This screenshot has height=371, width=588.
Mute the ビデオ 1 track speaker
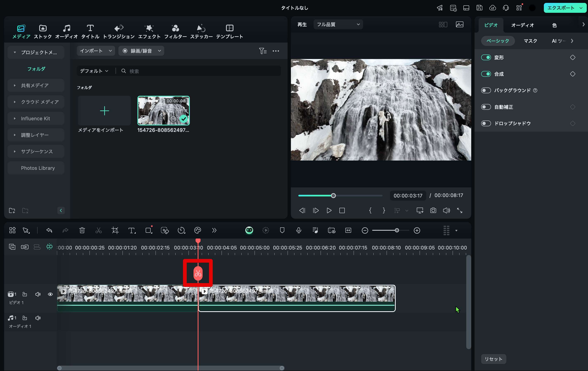tap(38, 294)
